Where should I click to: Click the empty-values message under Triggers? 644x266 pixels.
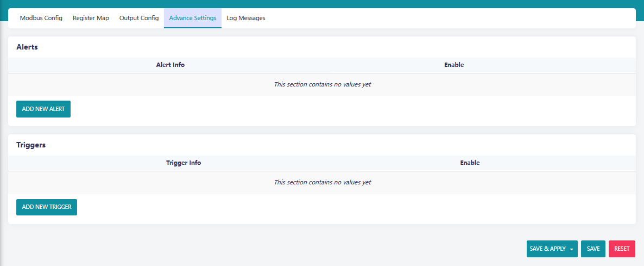[323, 182]
